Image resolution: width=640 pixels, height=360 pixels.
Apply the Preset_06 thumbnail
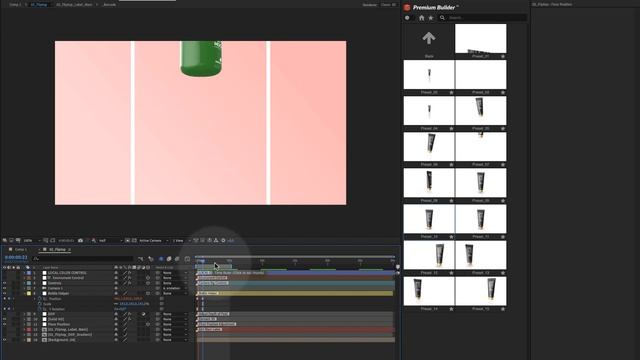point(429,147)
